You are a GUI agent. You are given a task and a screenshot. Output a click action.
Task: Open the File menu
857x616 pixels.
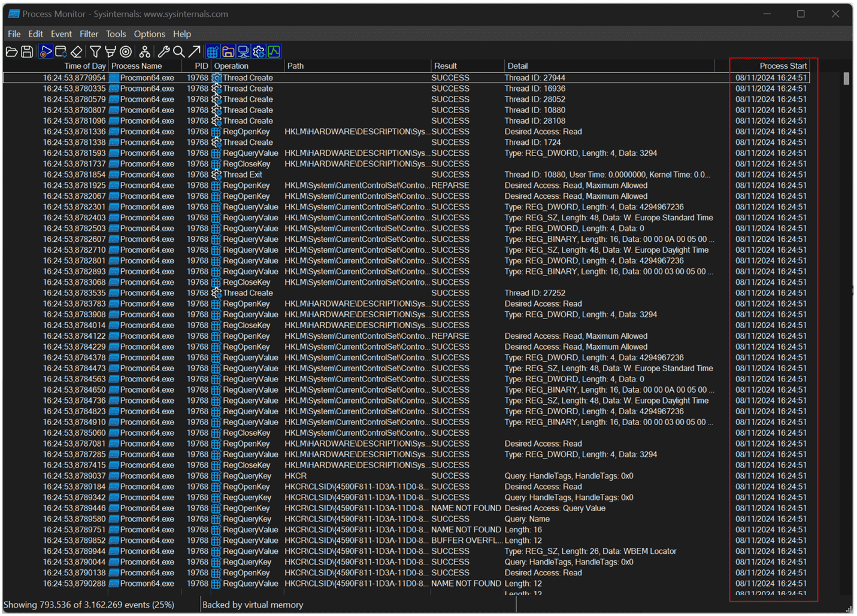pyautogui.click(x=14, y=34)
